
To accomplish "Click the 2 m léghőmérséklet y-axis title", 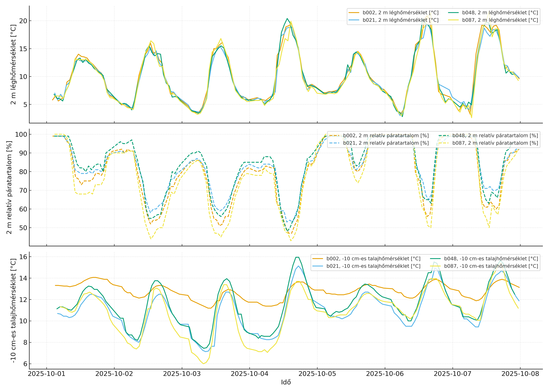I will [13, 65].
